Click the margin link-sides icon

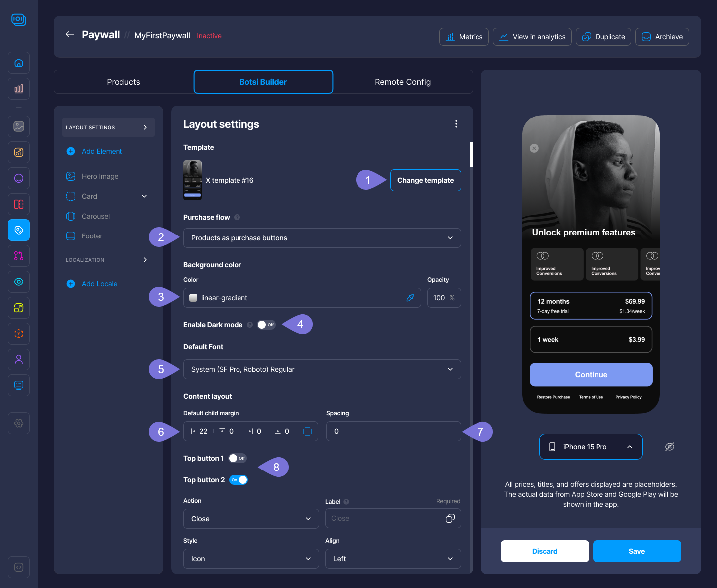[x=307, y=431]
